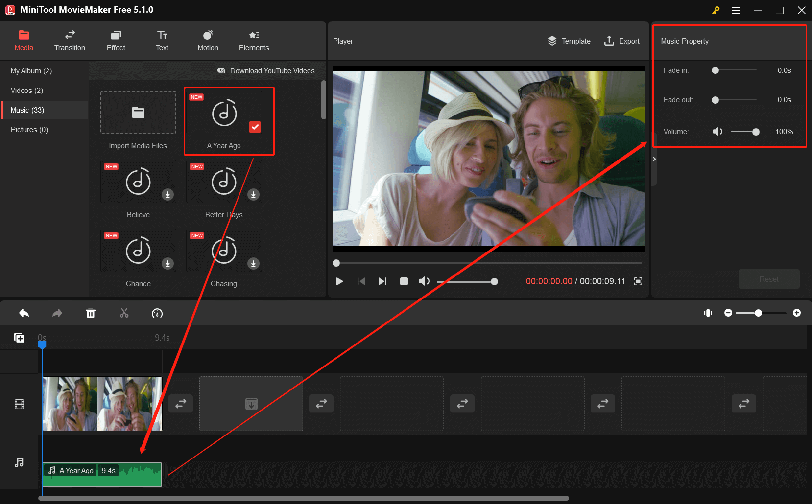812x504 pixels.
Task: Add a new timeline track
Action: point(19,338)
